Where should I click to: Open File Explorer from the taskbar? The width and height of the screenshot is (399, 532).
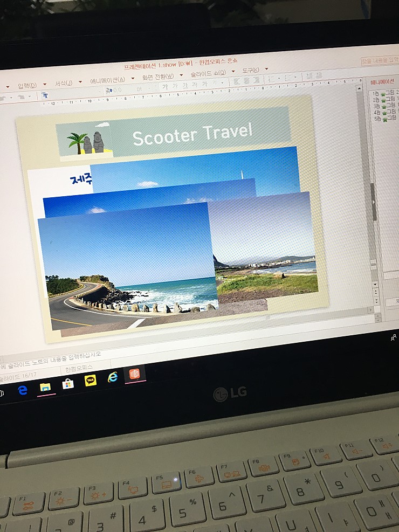[45, 387]
